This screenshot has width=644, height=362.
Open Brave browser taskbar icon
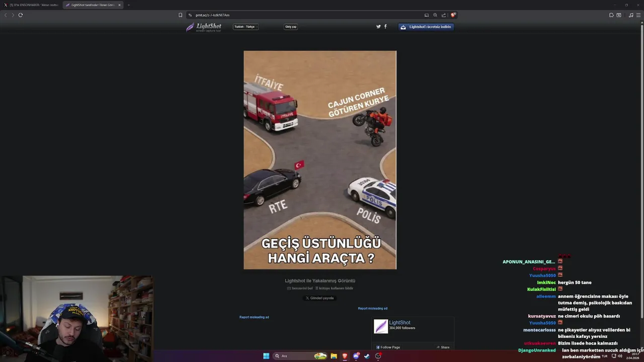(x=345, y=356)
